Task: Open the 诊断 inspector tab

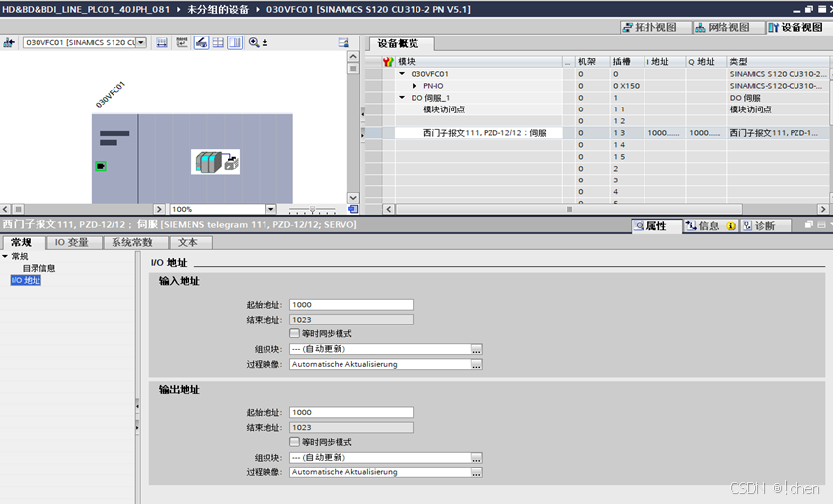Action: coord(765,226)
